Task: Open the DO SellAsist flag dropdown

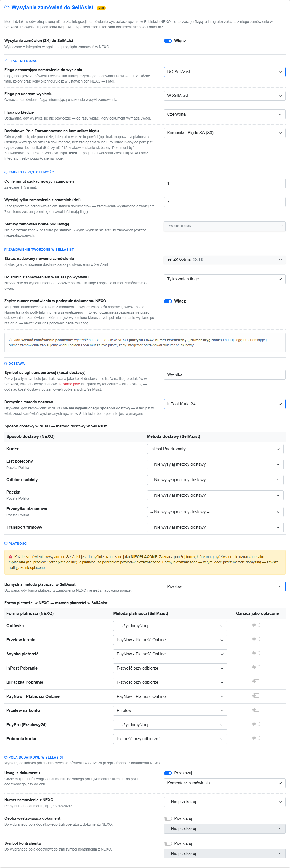Action: pyautogui.click(x=224, y=72)
